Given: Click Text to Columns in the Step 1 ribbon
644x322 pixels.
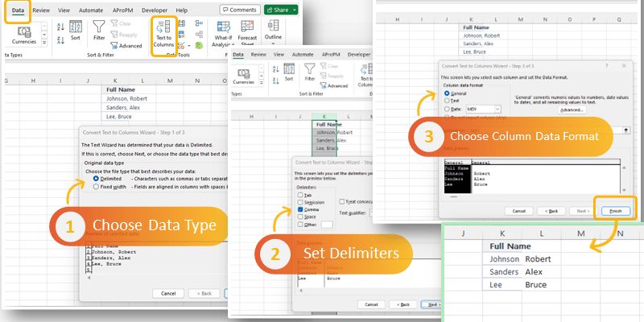Looking at the screenshot, I should [164, 35].
